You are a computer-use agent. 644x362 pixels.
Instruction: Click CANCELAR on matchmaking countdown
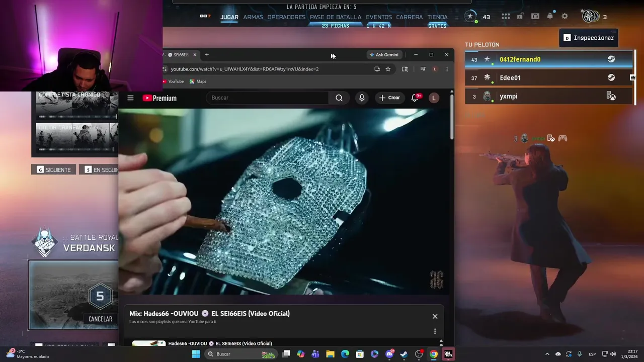[100, 319]
